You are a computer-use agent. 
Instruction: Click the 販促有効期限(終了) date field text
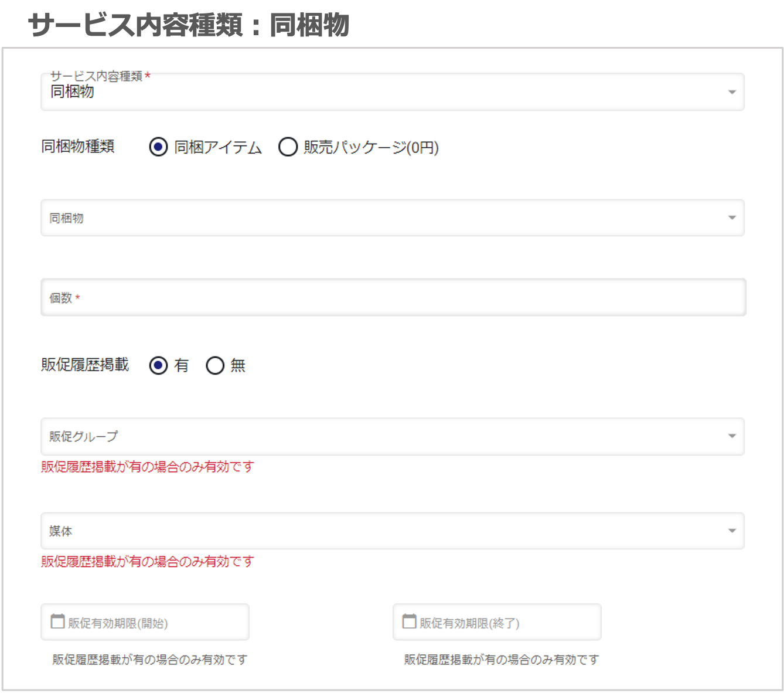tap(469, 623)
